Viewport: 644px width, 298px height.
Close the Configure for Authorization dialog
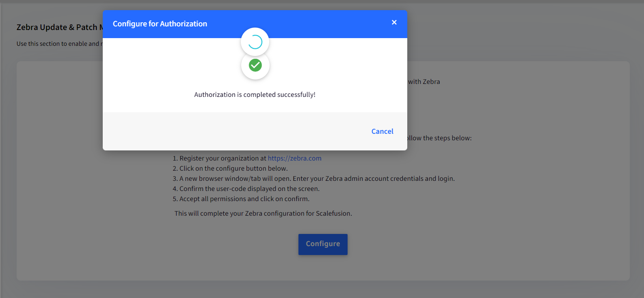[394, 22]
